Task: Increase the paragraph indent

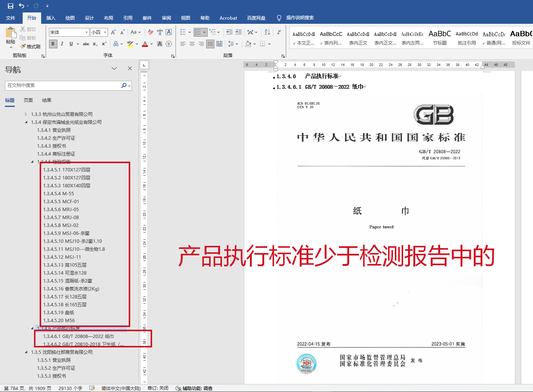Action: 239,32
